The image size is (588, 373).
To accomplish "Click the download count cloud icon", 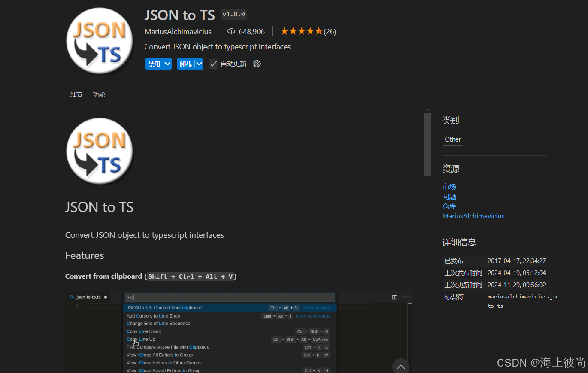I will 231,31.
